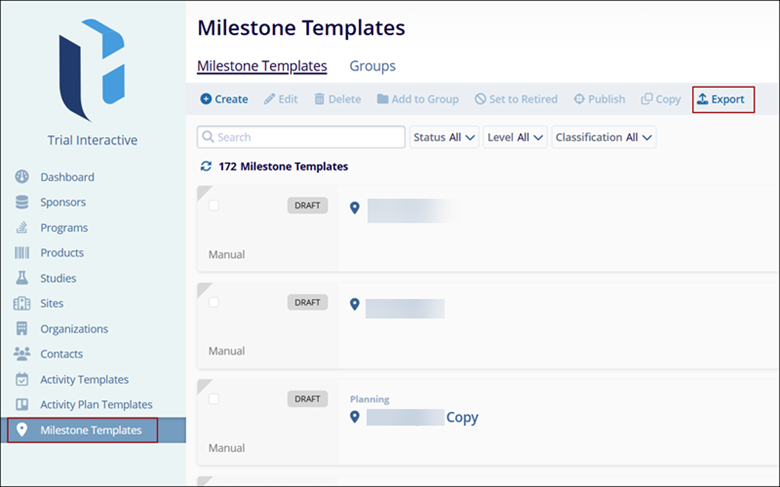The height and width of the screenshot is (487, 780).
Task: Tick the checkbox on the Planning template
Action: click(x=214, y=398)
